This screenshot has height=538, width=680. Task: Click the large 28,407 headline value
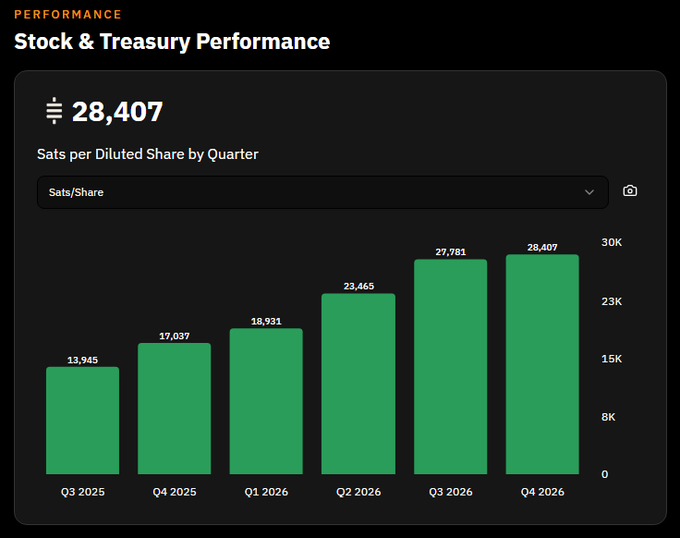[118, 112]
